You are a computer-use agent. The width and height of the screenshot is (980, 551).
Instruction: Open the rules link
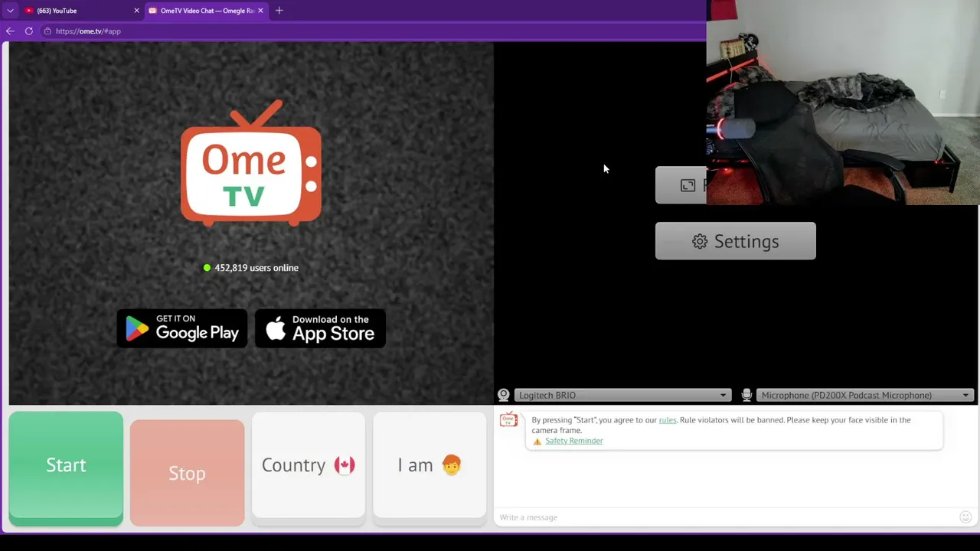click(668, 420)
